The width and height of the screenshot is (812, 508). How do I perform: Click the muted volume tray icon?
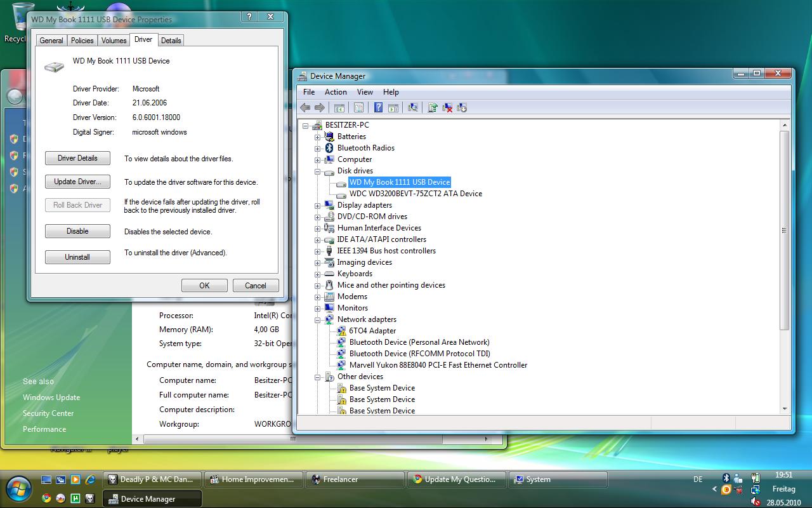coord(756,502)
